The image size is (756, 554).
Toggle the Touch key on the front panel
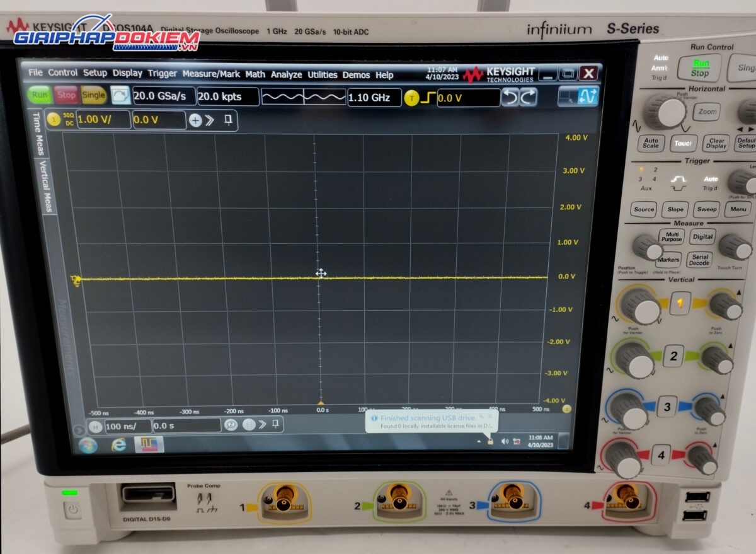pos(683,144)
